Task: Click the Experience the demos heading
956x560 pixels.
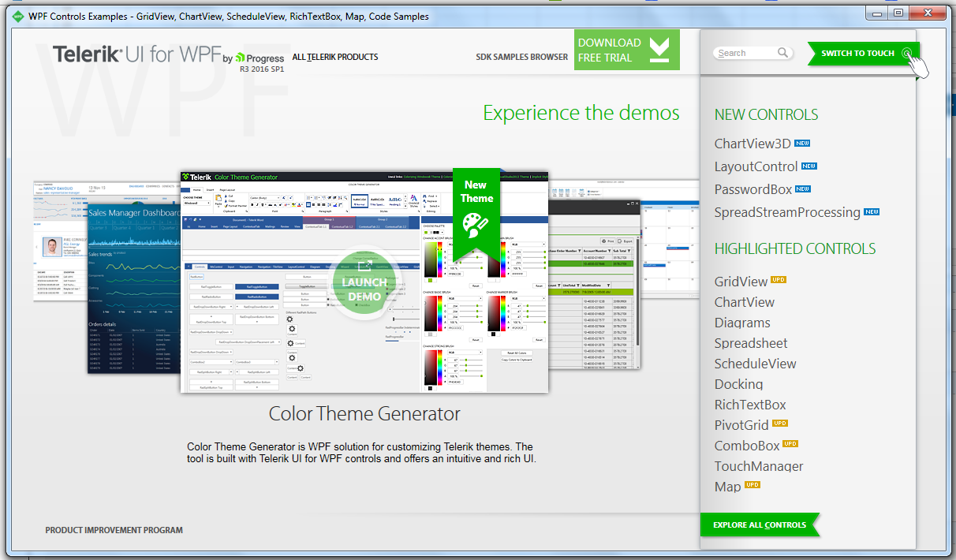Action: [581, 113]
